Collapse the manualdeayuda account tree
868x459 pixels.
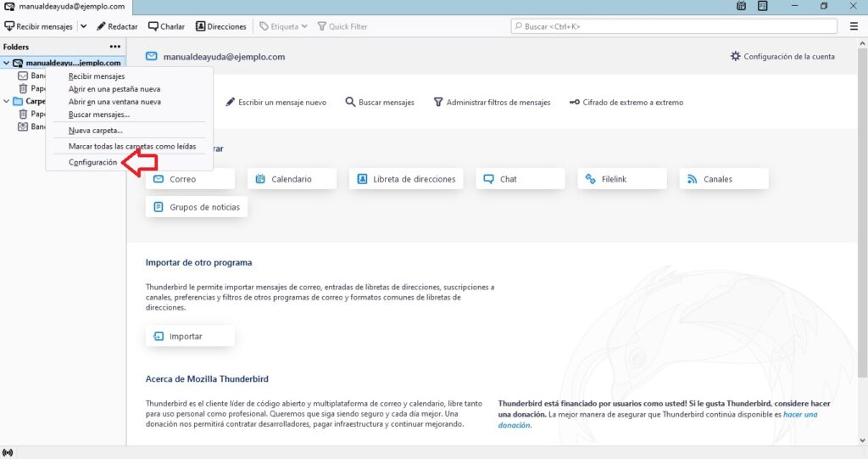[x=6, y=63]
